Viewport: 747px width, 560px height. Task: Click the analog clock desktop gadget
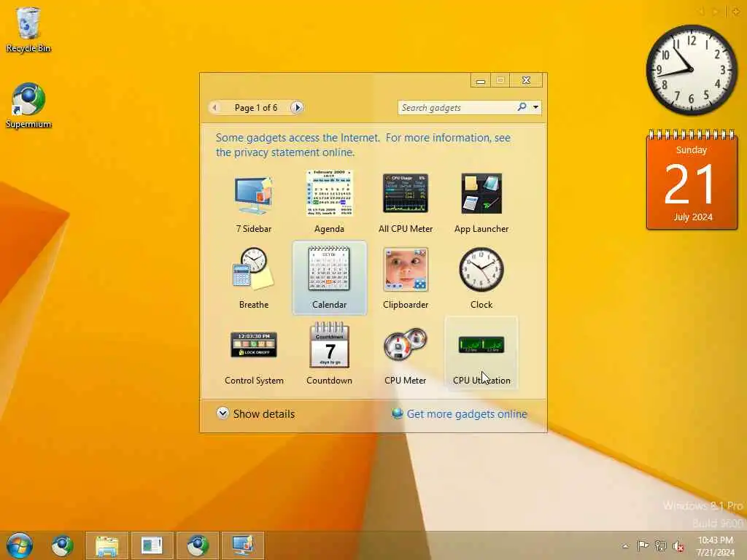point(692,70)
